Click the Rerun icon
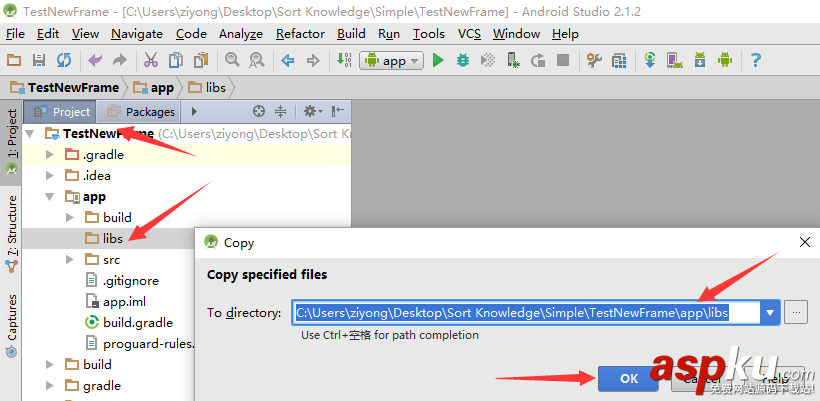The height and width of the screenshot is (401, 820). pyautogui.click(x=538, y=61)
